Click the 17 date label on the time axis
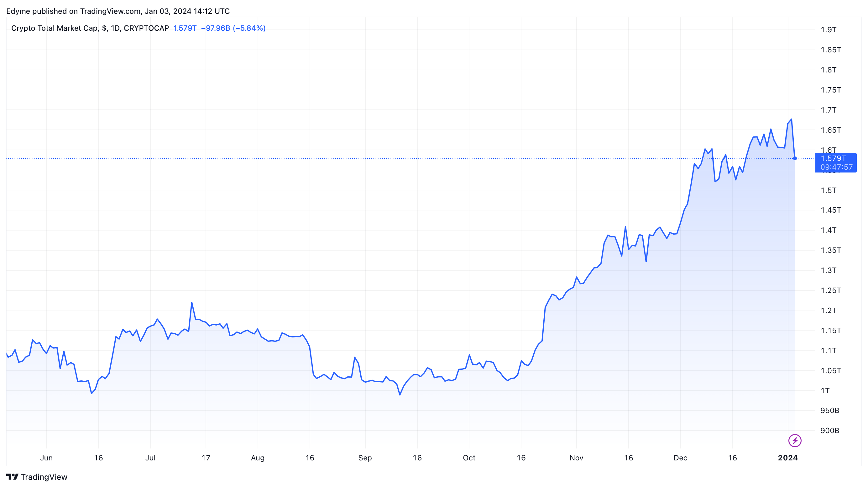This screenshot has height=488, width=868. coord(206,458)
